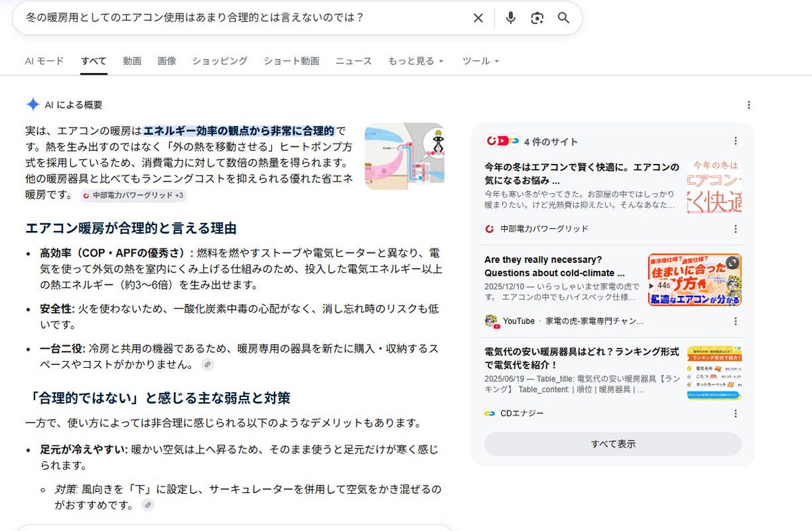Click the CDエナジー site logo icon
The height and width of the screenshot is (531, 812).
(490, 413)
